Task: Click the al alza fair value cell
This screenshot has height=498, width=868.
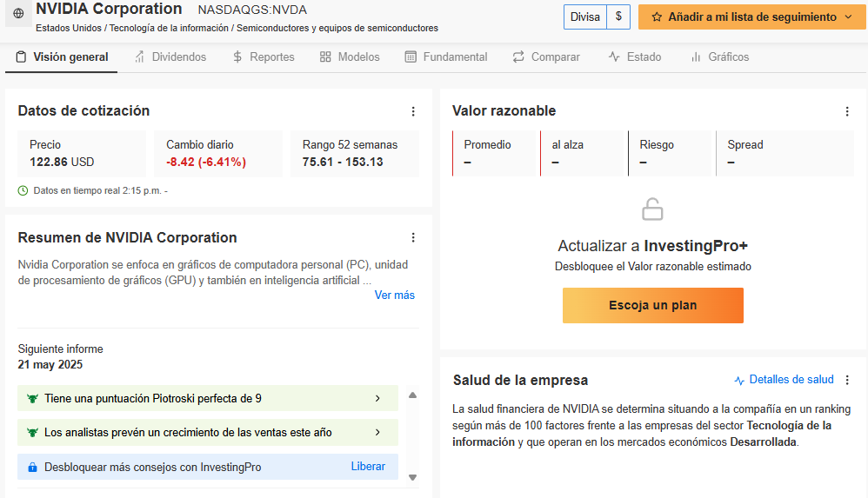Action: pyautogui.click(x=584, y=153)
